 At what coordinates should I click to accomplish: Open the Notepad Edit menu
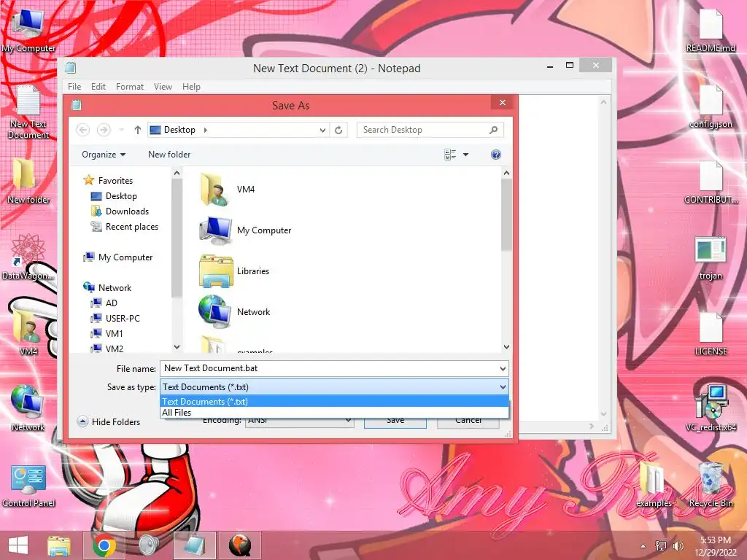pyautogui.click(x=98, y=87)
